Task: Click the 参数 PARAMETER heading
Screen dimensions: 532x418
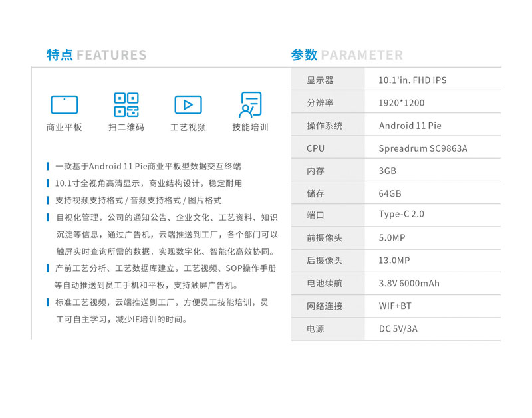Action: pyautogui.click(x=346, y=55)
